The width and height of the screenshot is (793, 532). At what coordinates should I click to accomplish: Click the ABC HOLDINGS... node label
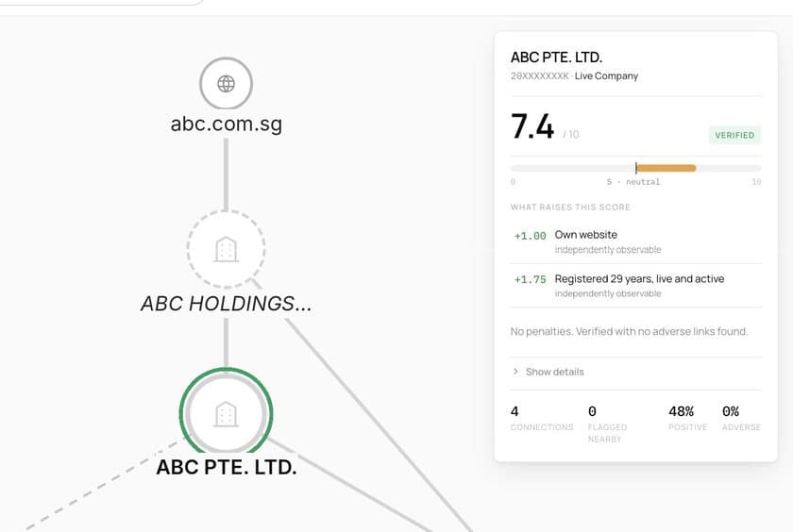pos(226,304)
